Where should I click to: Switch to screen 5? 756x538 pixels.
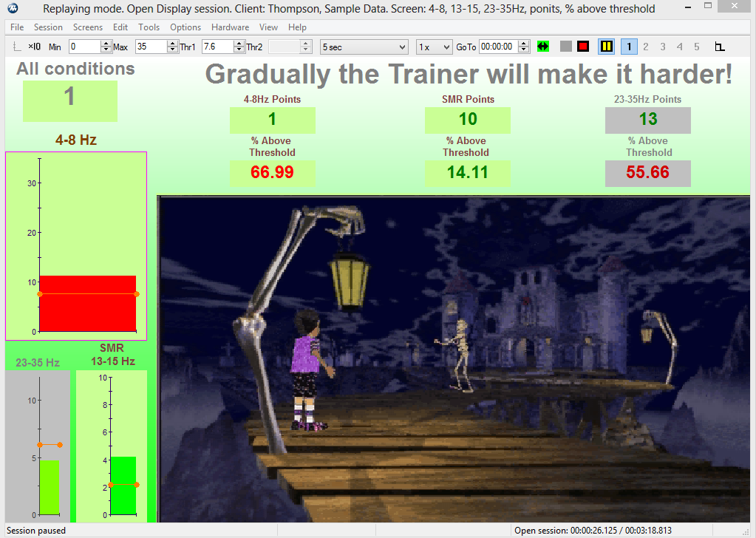click(x=696, y=47)
